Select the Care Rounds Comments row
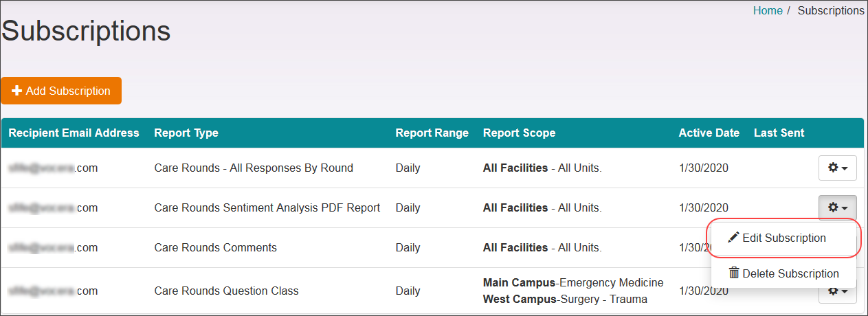The width and height of the screenshot is (868, 316). tap(215, 248)
